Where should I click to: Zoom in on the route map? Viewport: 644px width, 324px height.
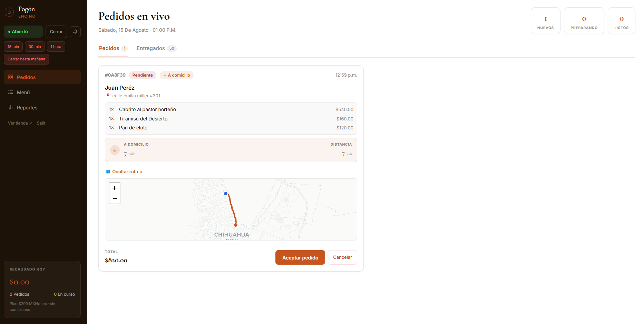(x=115, y=188)
